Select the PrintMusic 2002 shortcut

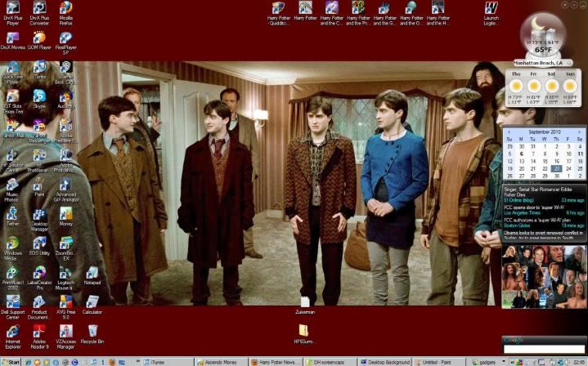(13, 279)
